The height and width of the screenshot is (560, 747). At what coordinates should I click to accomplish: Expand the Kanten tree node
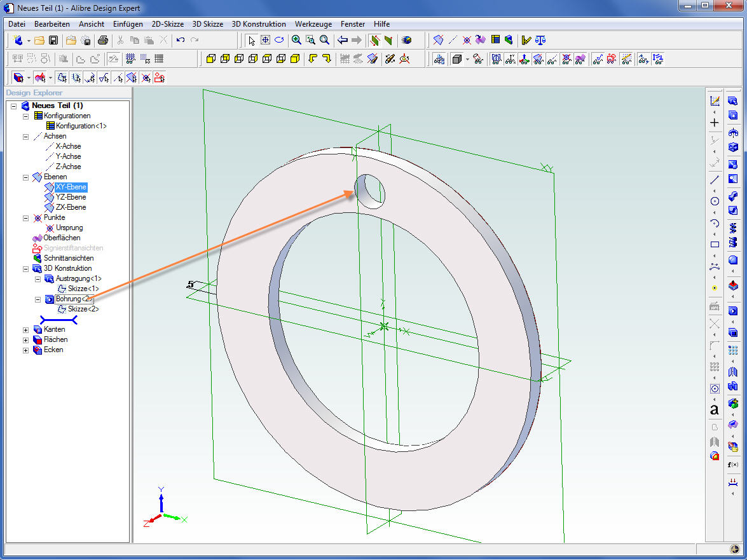(25, 330)
